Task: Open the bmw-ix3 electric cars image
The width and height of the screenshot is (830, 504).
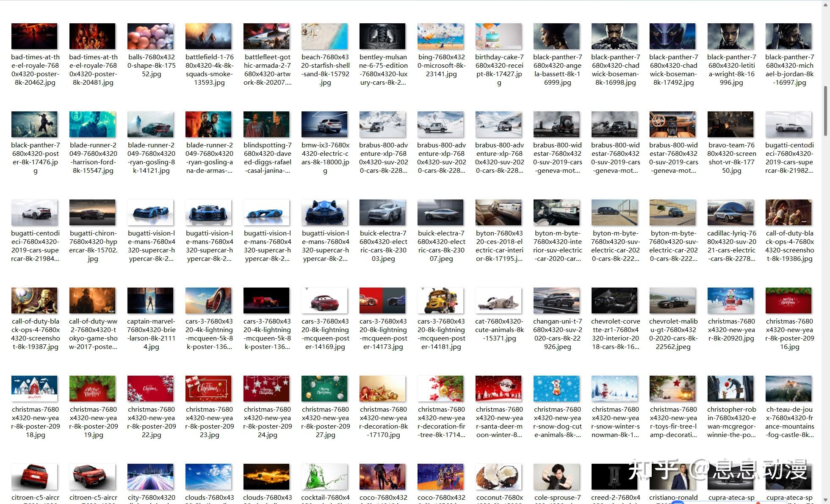Action: tap(324, 124)
